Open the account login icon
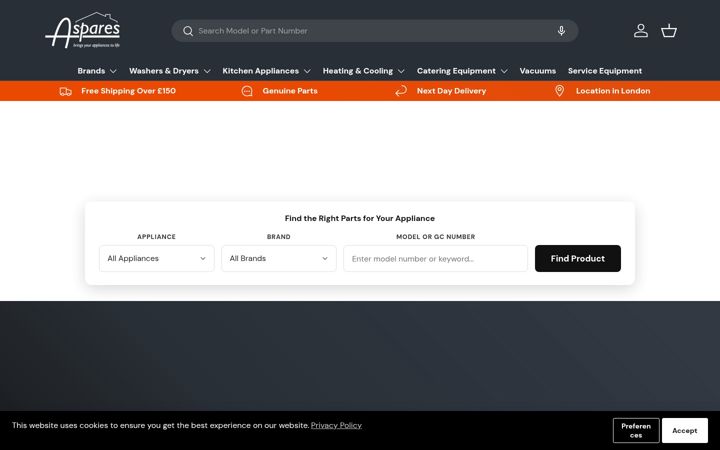This screenshot has width=720, height=450. point(641,31)
